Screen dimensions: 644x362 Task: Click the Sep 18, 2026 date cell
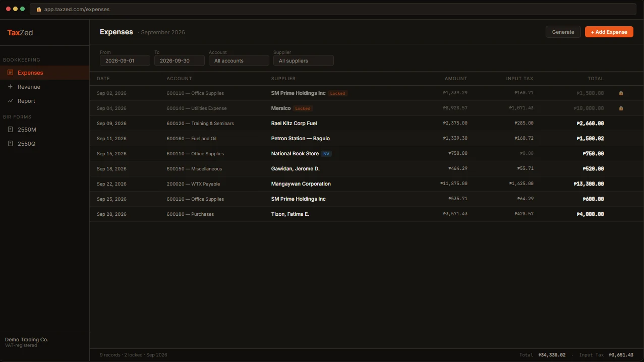111,169
